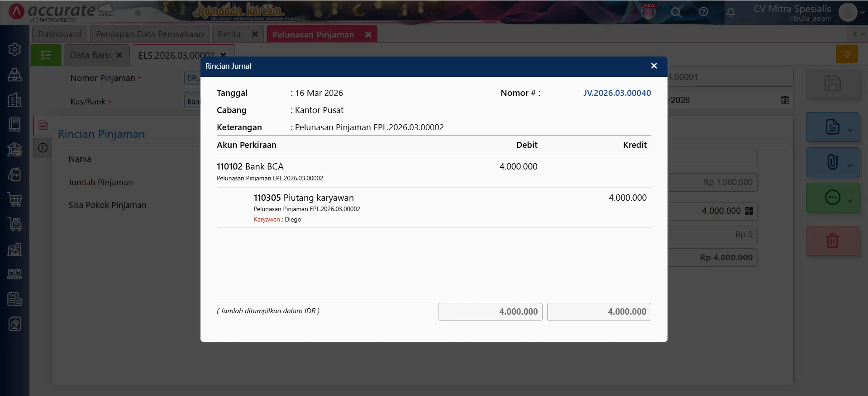The height and width of the screenshot is (396, 868).
Task: Close the Berita tab
Action: pos(255,34)
